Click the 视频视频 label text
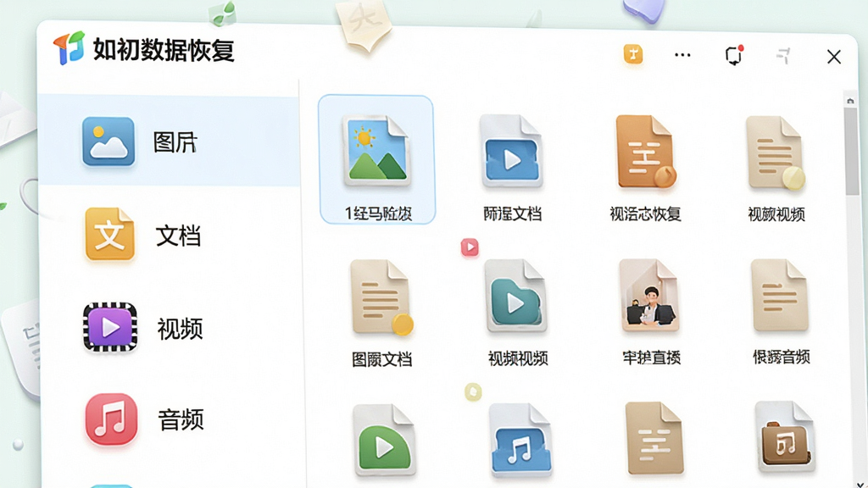 pos(518,358)
